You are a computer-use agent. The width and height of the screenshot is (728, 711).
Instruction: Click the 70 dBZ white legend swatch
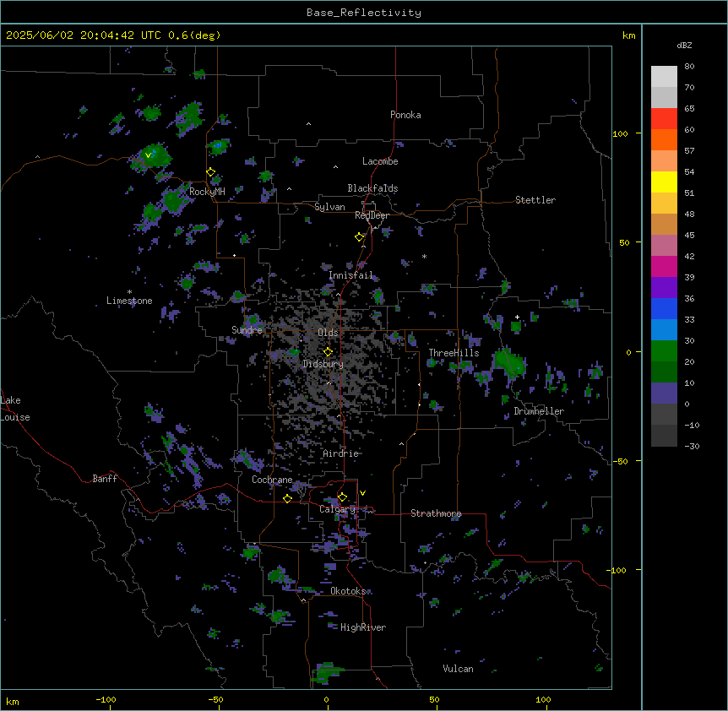click(x=664, y=77)
